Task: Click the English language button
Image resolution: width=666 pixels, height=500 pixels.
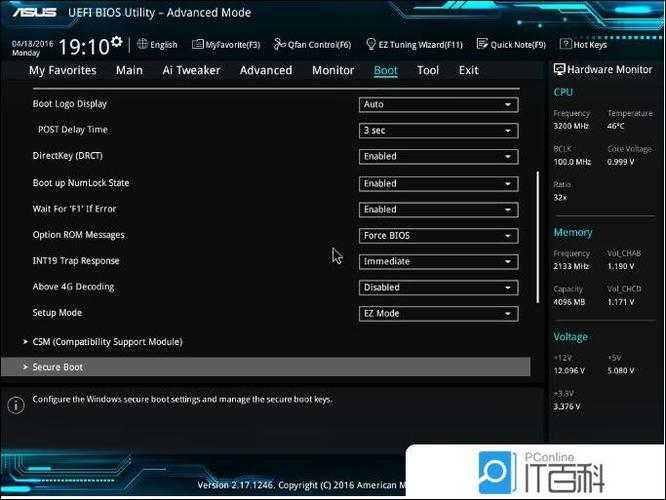Action: (157, 44)
